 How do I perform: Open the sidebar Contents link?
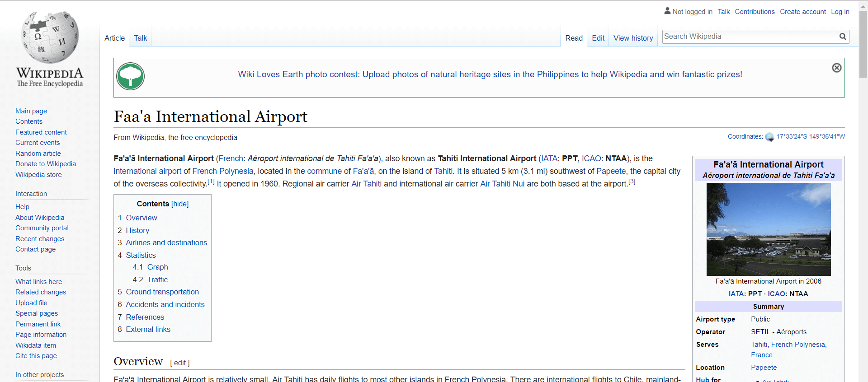[x=29, y=121]
